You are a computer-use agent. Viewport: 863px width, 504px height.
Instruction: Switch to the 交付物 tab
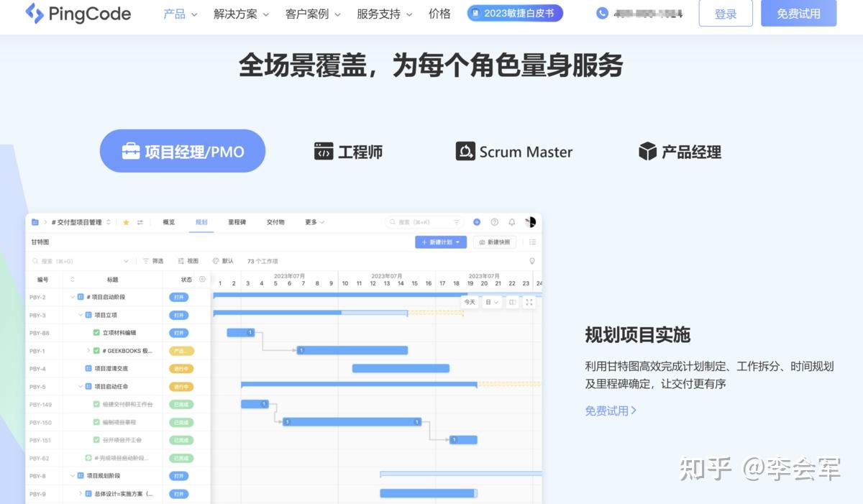pyautogui.click(x=275, y=222)
